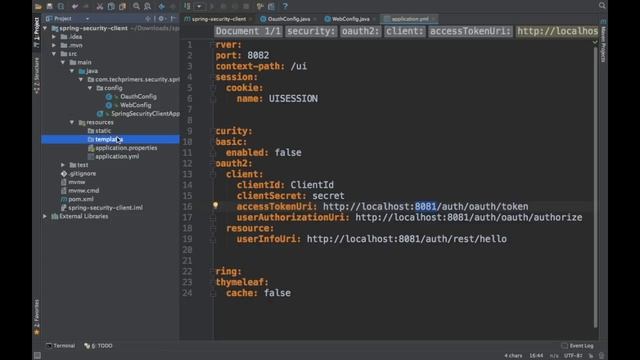Click the Paste toolbar icon

[122, 6]
